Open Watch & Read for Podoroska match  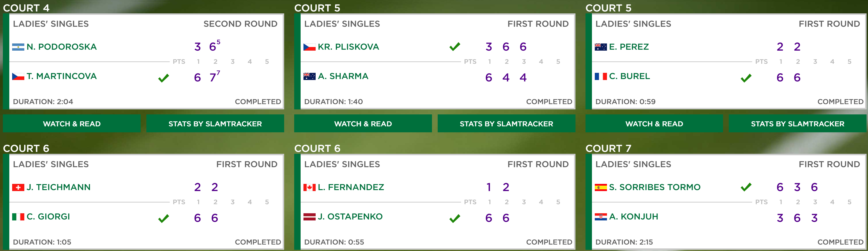(x=72, y=123)
